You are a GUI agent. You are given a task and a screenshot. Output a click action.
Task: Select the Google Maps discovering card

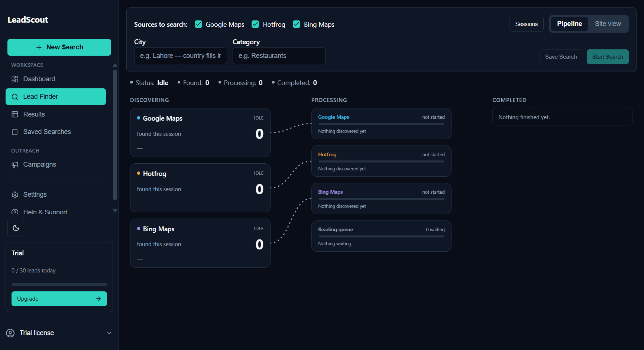pos(200,133)
